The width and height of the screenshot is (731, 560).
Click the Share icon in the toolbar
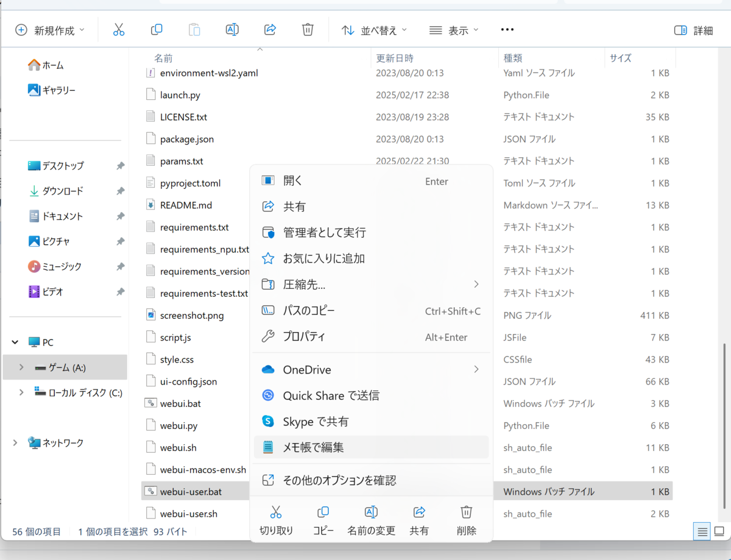pyautogui.click(x=270, y=29)
